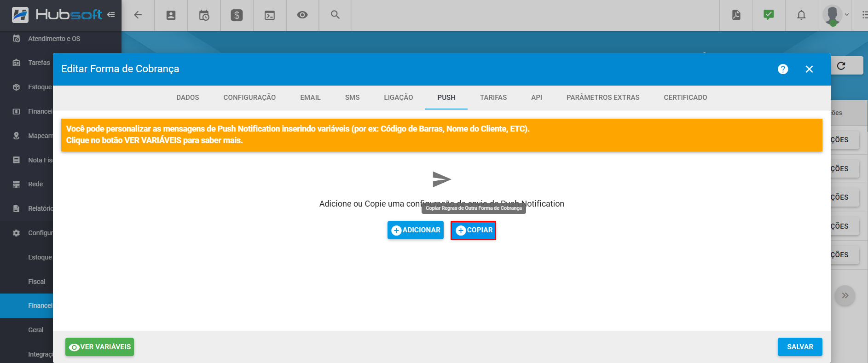Switch to the SMS tab
868x363 pixels.
[x=352, y=98]
